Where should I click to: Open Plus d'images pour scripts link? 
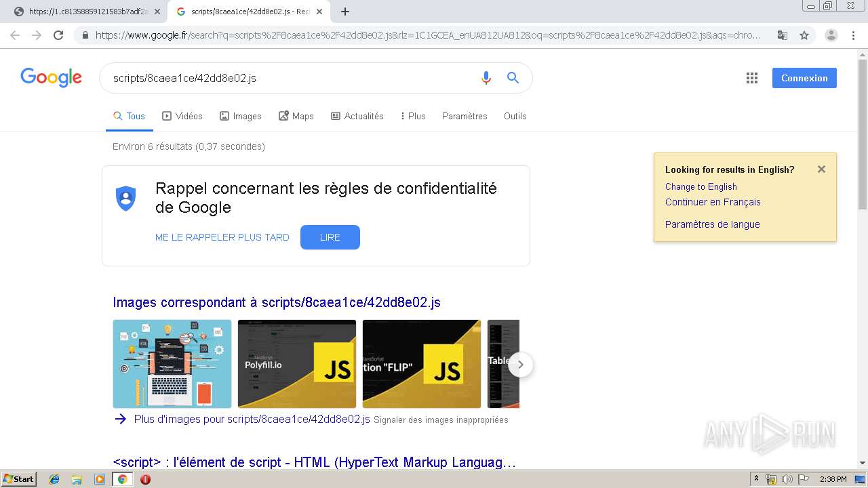pos(252,419)
